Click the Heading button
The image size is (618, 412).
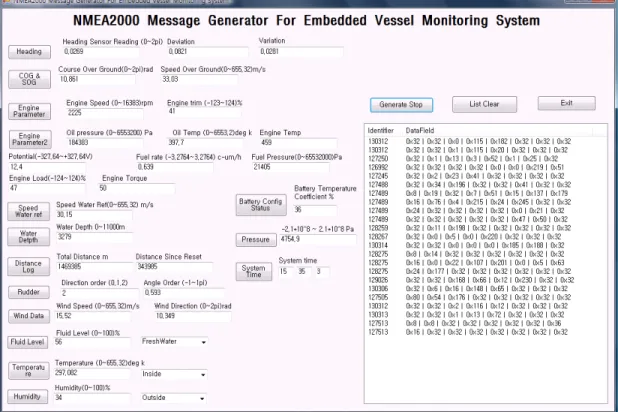pyautogui.click(x=30, y=52)
